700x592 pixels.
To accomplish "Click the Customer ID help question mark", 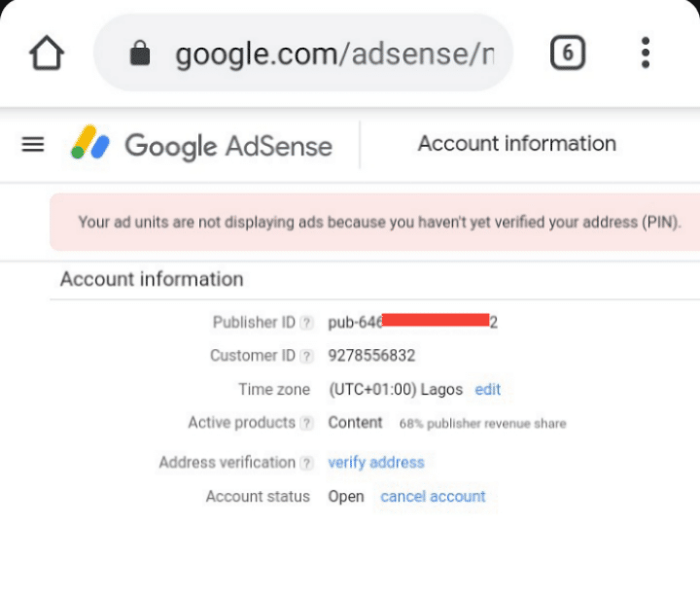I will coord(306,356).
